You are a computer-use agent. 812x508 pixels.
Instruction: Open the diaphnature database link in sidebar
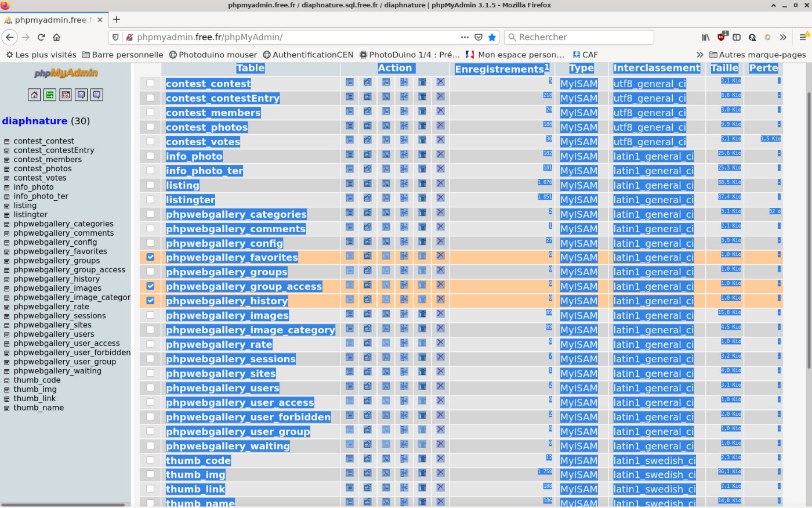(x=35, y=121)
